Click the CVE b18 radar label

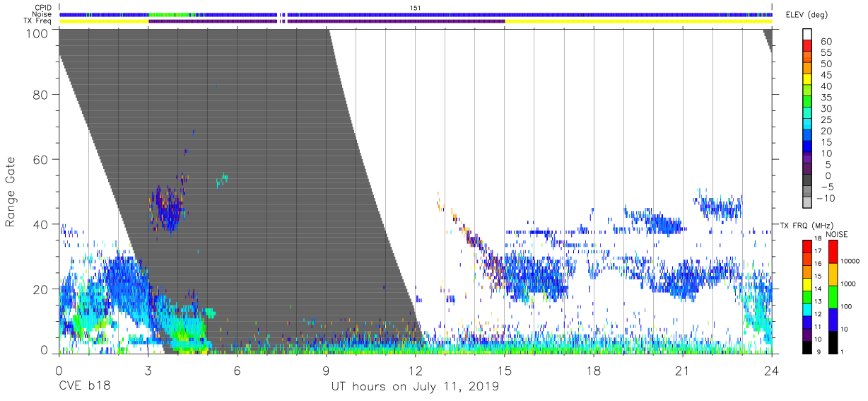pos(84,387)
